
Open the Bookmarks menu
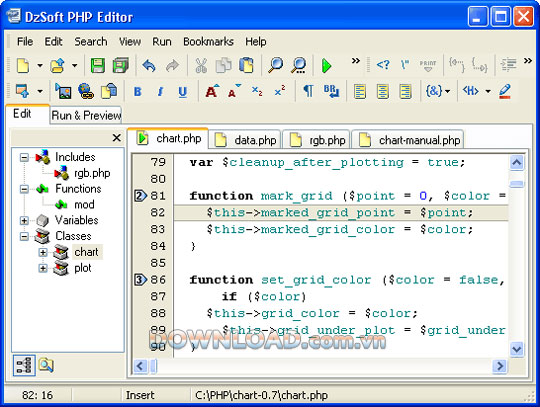(x=208, y=42)
